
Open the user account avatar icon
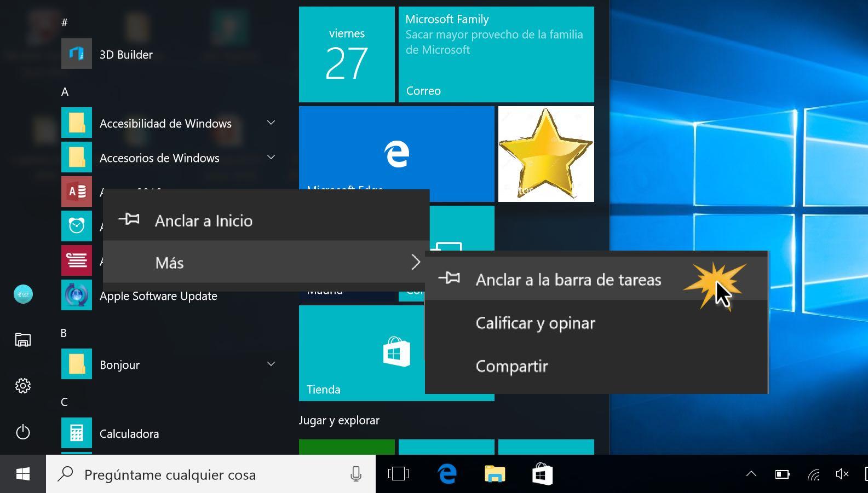23,294
